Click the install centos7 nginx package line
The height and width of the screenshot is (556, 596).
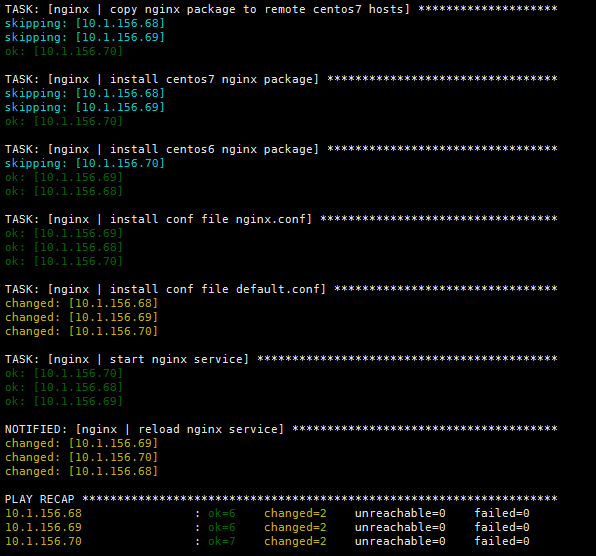click(281, 79)
